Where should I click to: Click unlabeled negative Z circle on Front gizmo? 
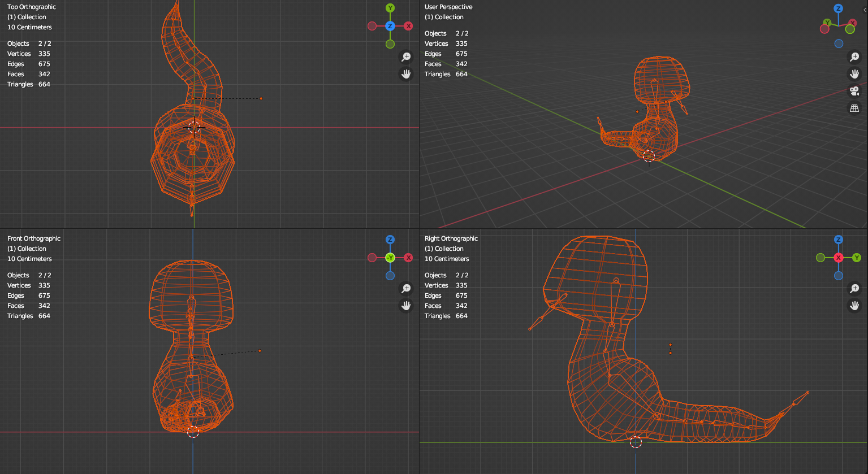(390, 276)
